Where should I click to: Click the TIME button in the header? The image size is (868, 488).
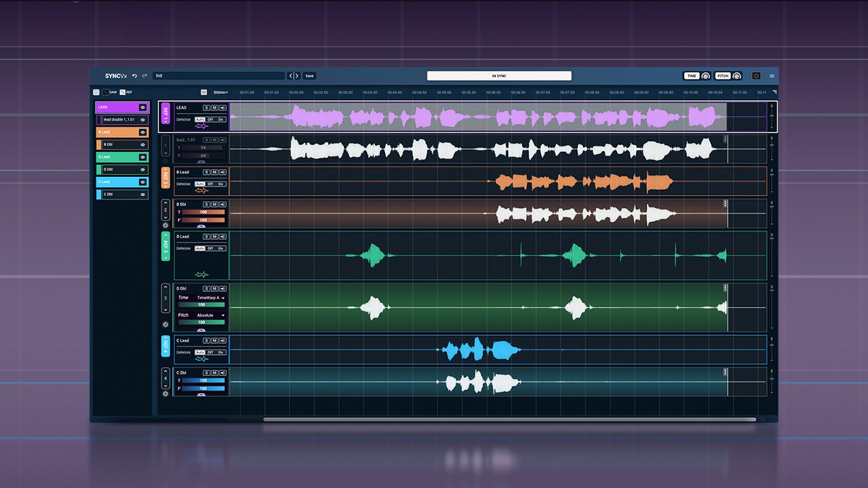click(x=692, y=76)
